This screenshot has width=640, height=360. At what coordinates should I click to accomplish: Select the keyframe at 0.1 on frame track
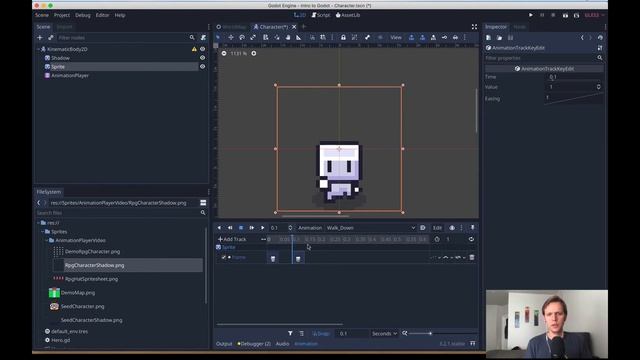298,259
